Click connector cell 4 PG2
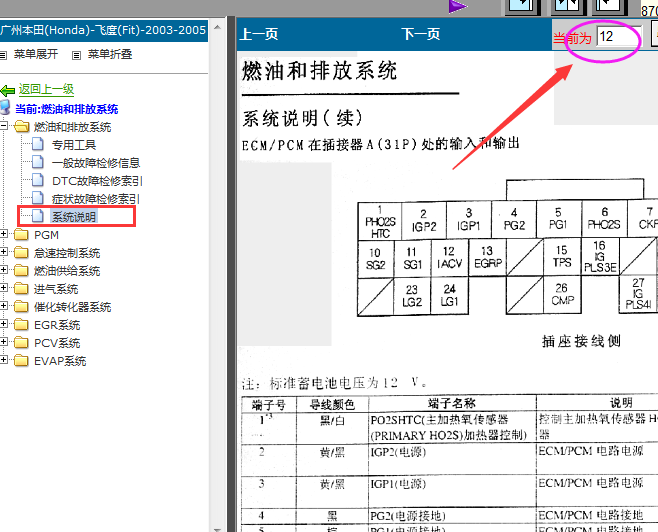658x532 pixels. pyautogui.click(x=514, y=220)
